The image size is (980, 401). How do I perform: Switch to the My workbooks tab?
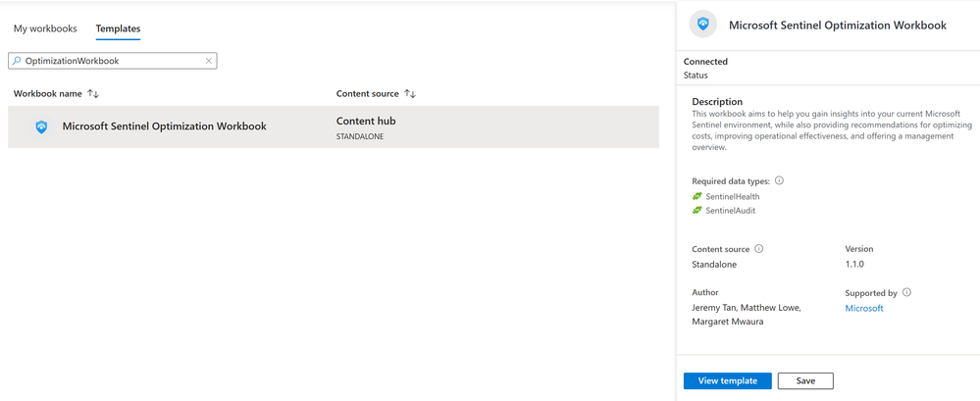45,28
